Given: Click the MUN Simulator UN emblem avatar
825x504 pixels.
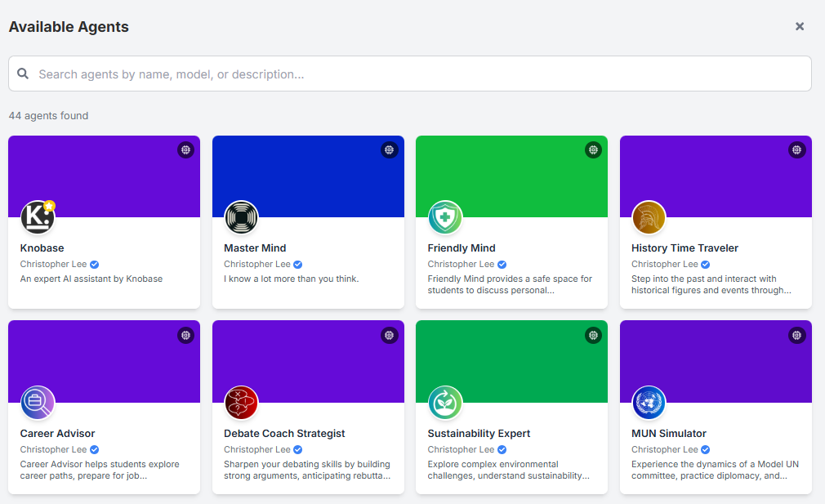Looking at the screenshot, I should pyautogui.click(x=649, y=403).
